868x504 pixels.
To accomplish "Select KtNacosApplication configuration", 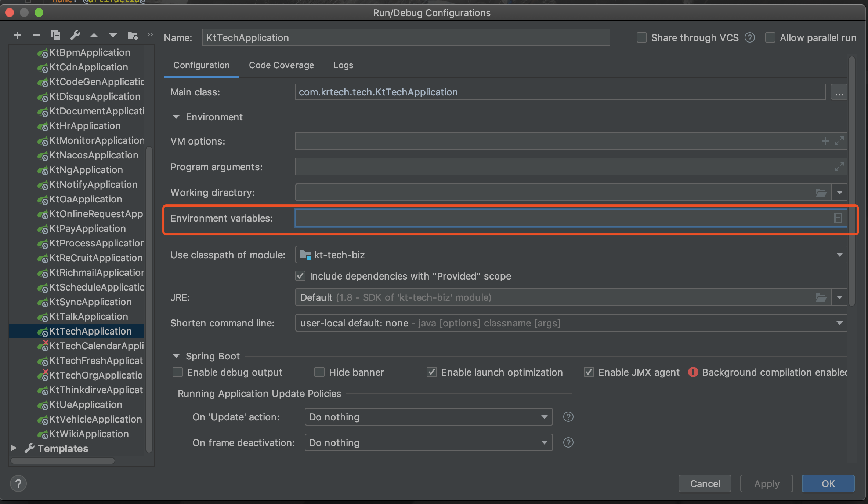I will pyautogui.click(x=76, y=155).
